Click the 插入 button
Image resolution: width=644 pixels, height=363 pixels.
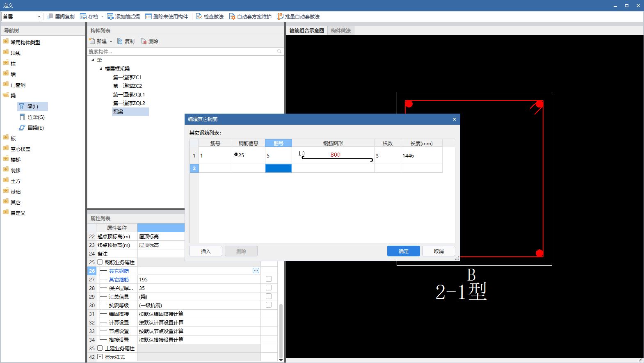[x=206, y=251]
